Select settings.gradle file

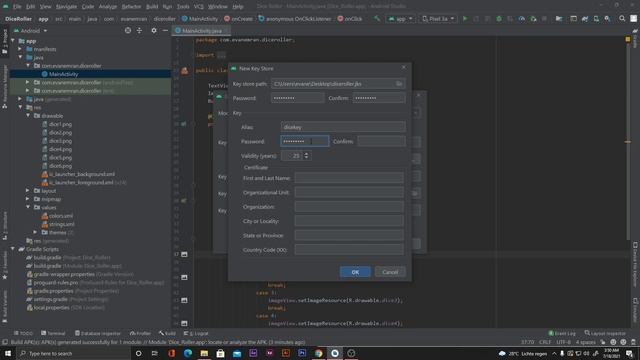pos(51,299)
